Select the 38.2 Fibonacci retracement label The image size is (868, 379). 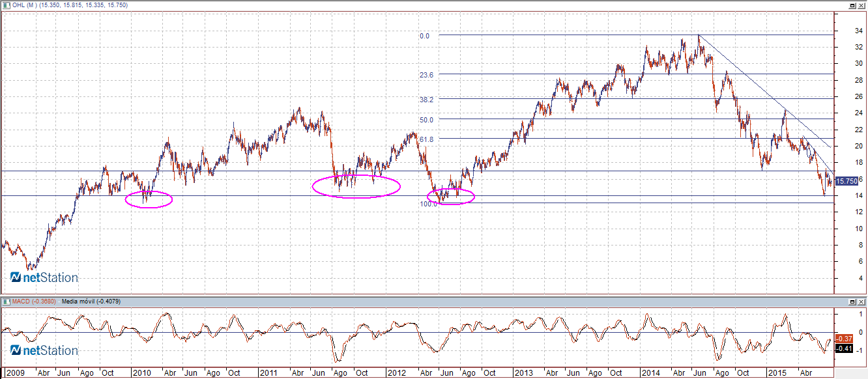click(x=427, y=100)
